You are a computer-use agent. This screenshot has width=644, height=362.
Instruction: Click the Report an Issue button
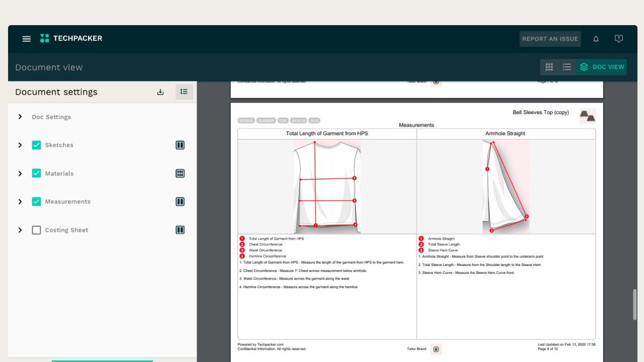550,39
